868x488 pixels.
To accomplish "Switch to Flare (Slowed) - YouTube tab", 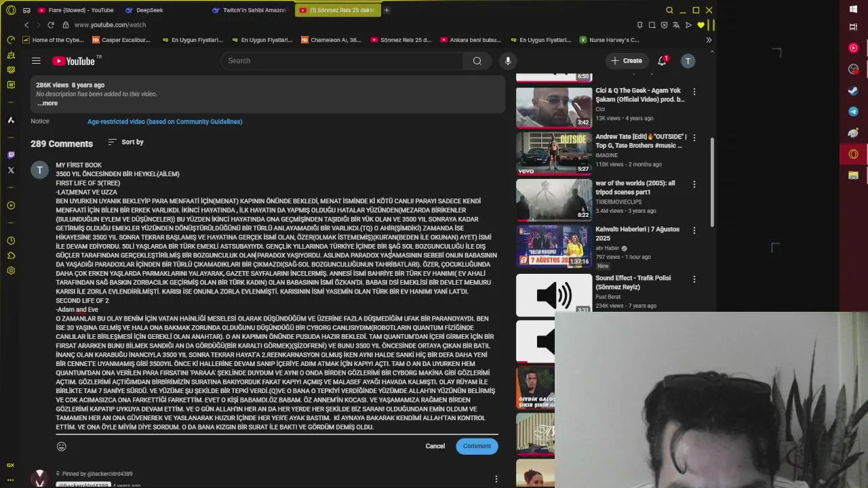I will 76,10.
